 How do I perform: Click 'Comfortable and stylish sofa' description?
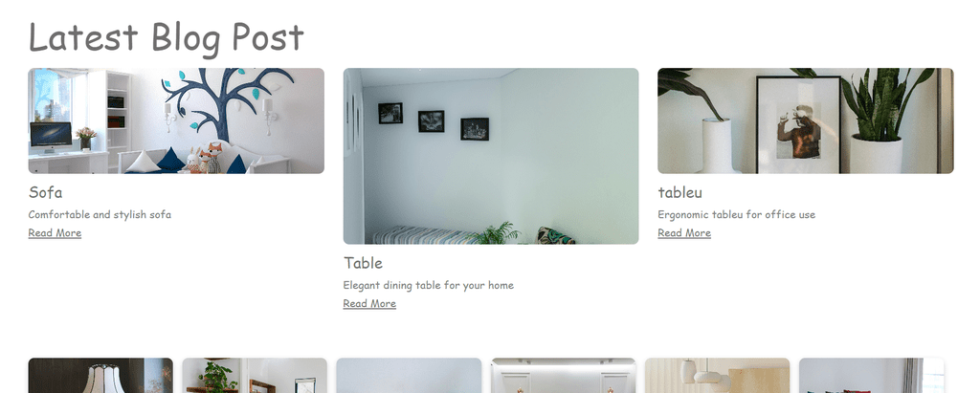coord(100,214)
